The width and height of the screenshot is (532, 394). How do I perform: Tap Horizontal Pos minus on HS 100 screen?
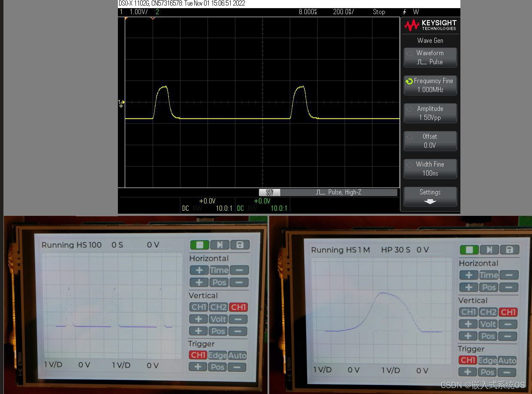pos(239,283)
